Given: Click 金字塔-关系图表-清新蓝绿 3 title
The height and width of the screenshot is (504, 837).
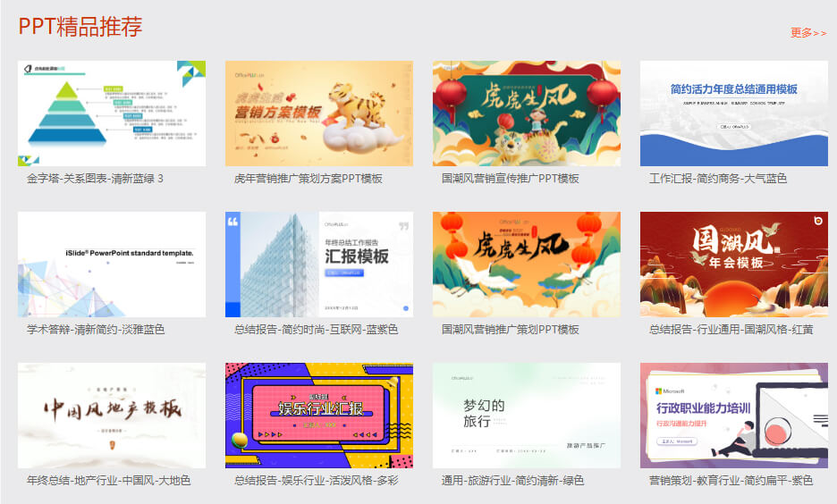Looking at the screenshot, I should [x=95, y=179].
